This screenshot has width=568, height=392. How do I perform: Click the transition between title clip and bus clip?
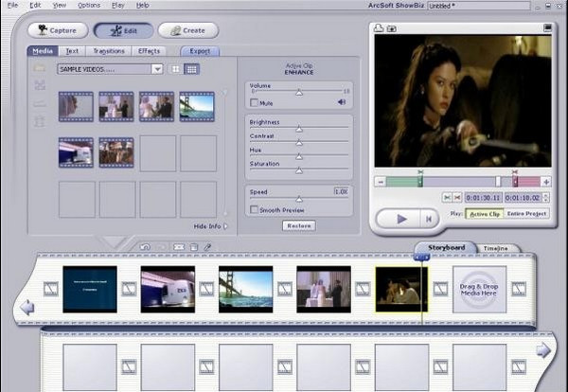tap(129, 289)
